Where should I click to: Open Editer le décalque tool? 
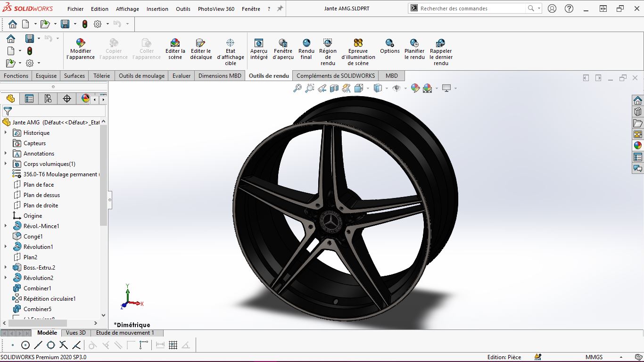pos(201,49)
